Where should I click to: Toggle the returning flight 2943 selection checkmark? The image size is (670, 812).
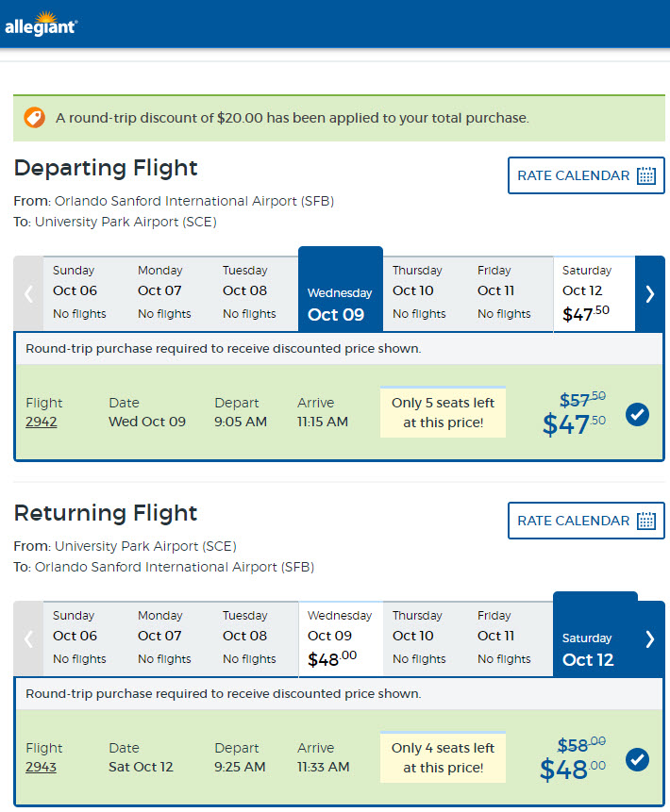tap(637, 758)
